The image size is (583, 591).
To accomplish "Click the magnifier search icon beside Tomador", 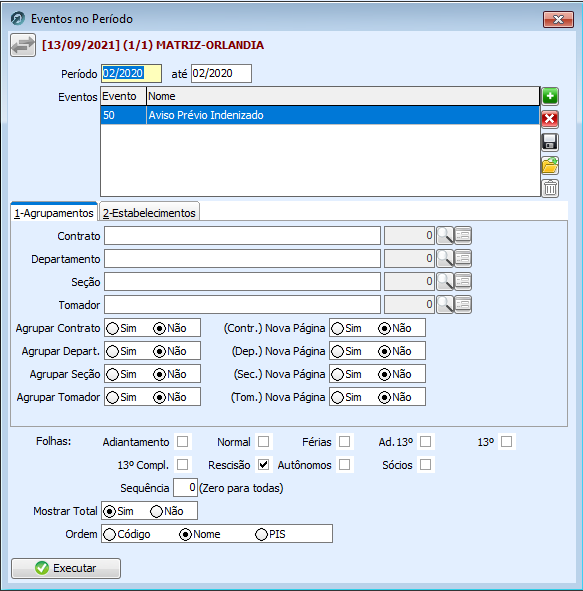I will [x=445, y=305].
